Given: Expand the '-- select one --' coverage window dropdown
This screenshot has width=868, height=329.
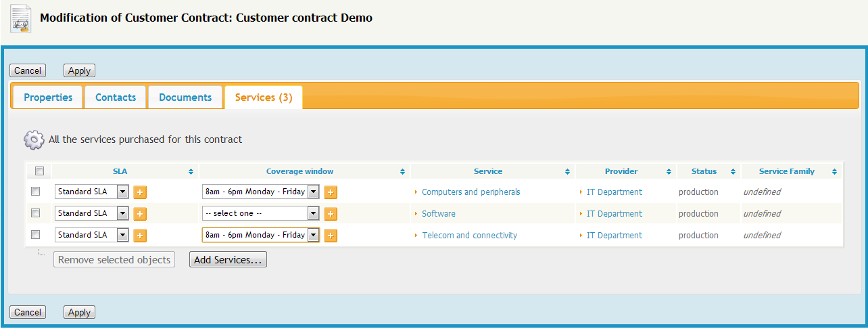Looking at the screenshot, I should coord(313,214).
